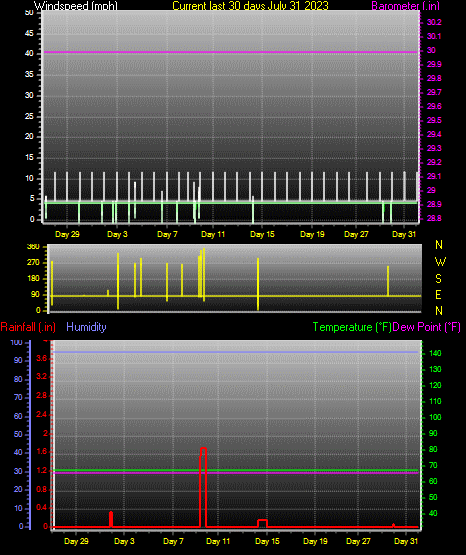Select the Humidity legend label
This screenshot has width=466, height=555.
[x=86, y=327]
